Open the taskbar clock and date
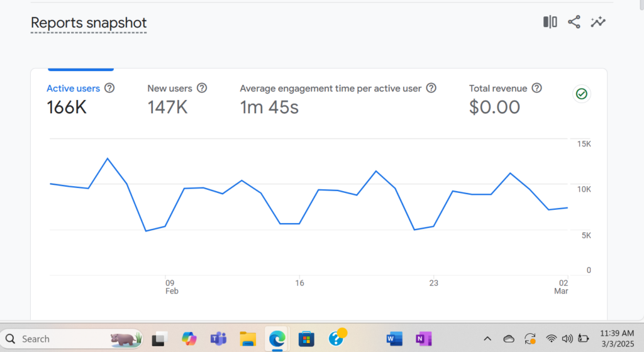This screenshot has width=644, height=352. 617,338
